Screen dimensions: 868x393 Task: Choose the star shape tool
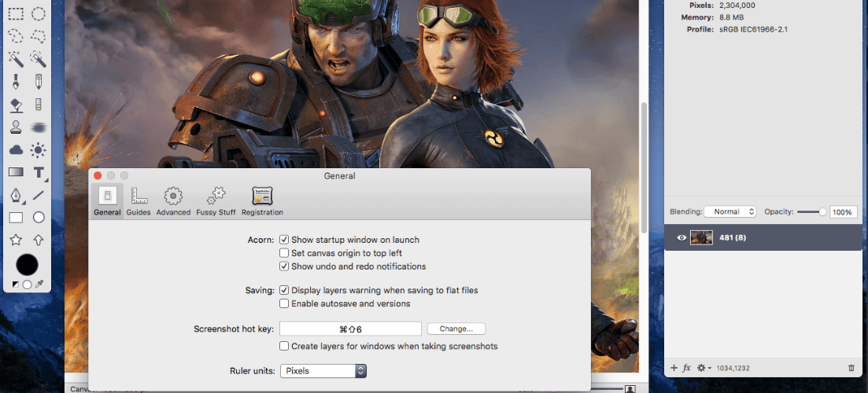pos(16,240)
